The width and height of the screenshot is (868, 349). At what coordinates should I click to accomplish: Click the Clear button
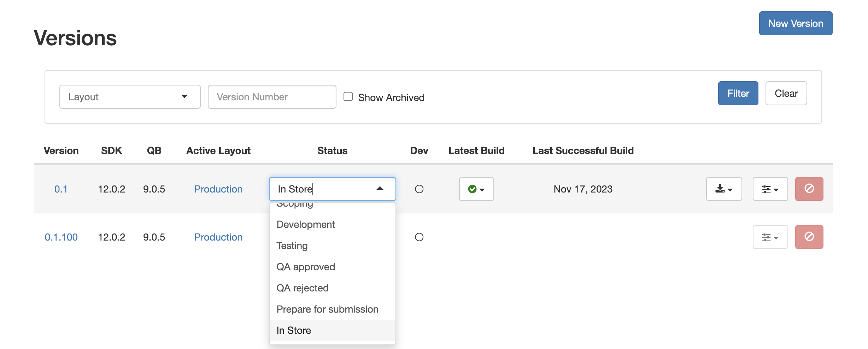pos(786,93)
